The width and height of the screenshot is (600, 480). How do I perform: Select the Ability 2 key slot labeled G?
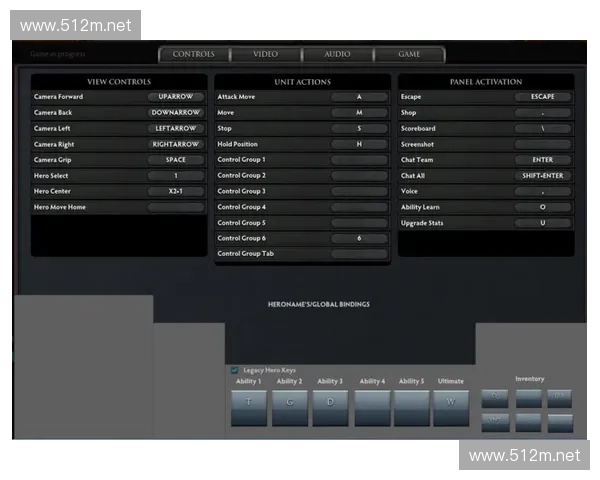290,408
